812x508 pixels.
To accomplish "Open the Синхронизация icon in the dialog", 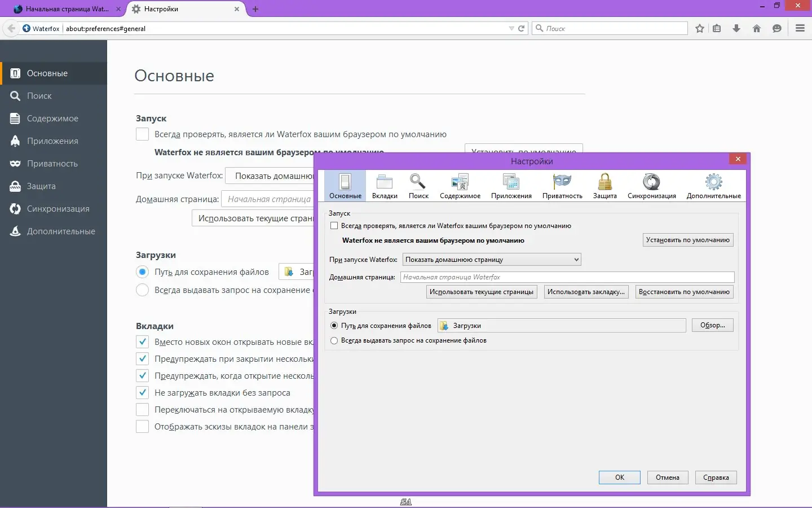I will click(651, 186).
